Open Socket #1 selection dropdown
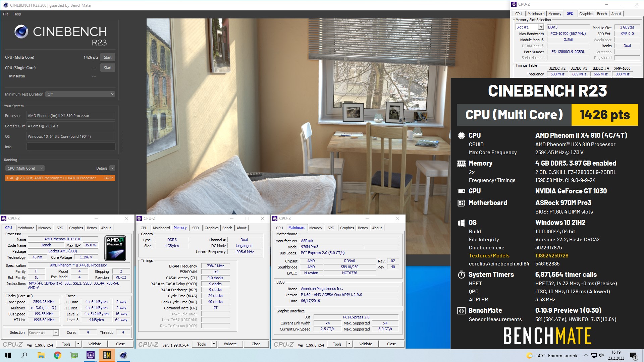Screen dimensions: 644x362 click(43, 333)
